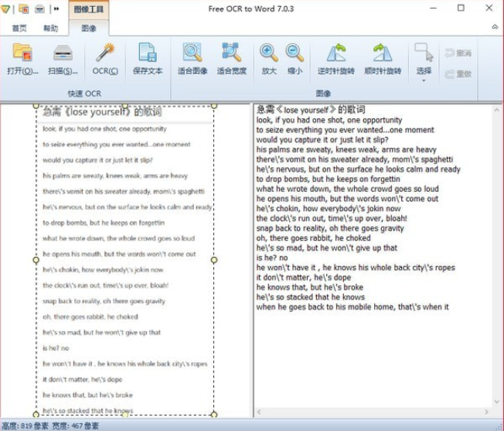
Task: Click scroll-right arrow of text panel
Action: [x=486, y=412]
